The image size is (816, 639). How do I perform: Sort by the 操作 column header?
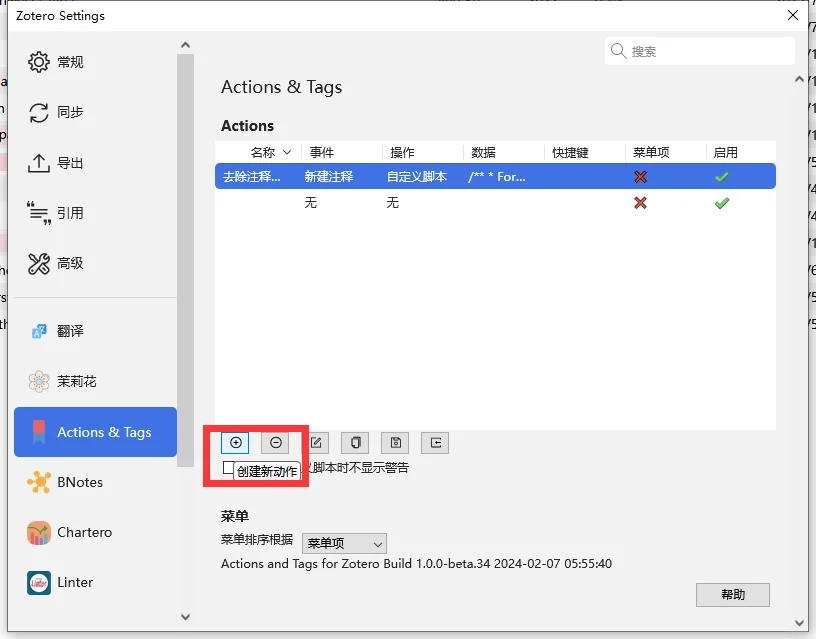(x=423, y=152)
